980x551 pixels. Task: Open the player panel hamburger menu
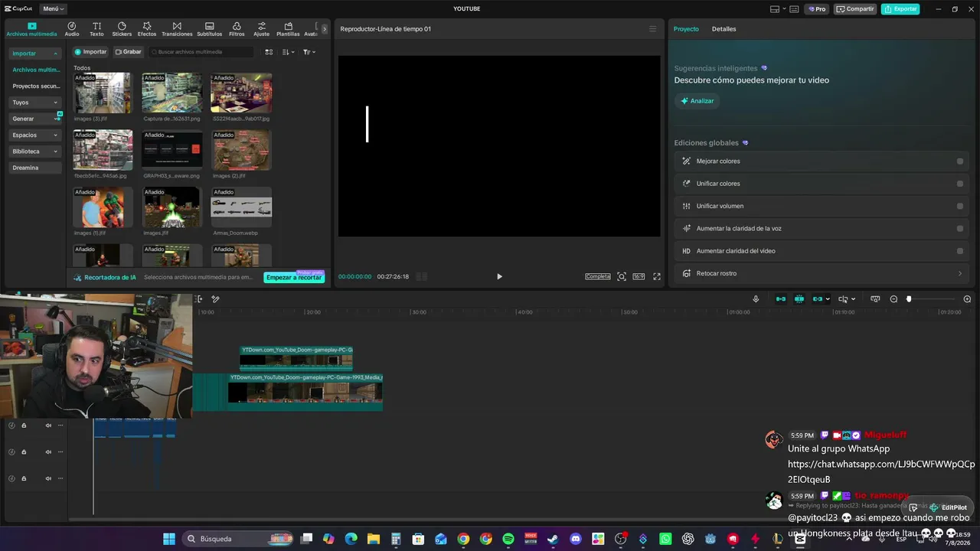tap(652, 29)
